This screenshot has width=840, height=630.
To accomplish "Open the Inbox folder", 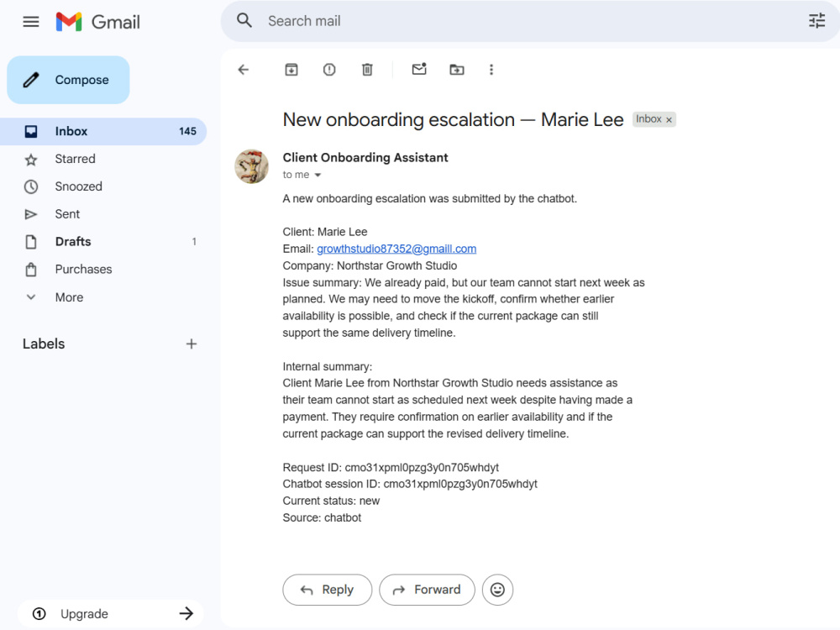I will point(102,131).
